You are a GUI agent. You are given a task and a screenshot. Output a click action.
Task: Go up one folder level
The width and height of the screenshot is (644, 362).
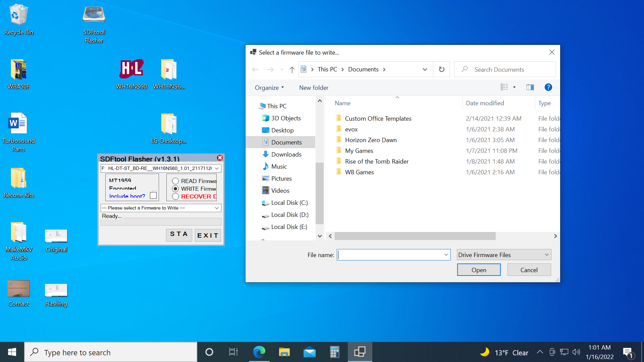pos(292,69)
